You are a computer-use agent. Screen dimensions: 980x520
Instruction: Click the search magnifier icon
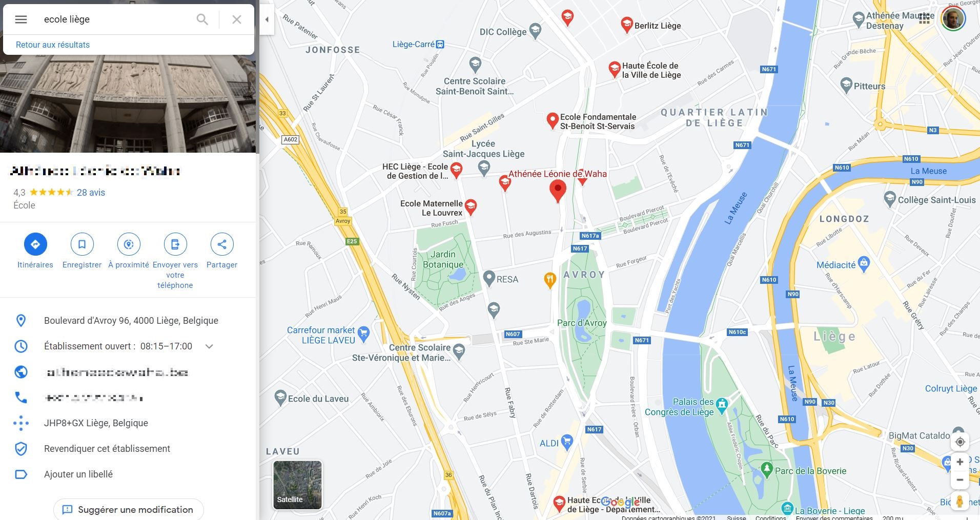[202, 19]
